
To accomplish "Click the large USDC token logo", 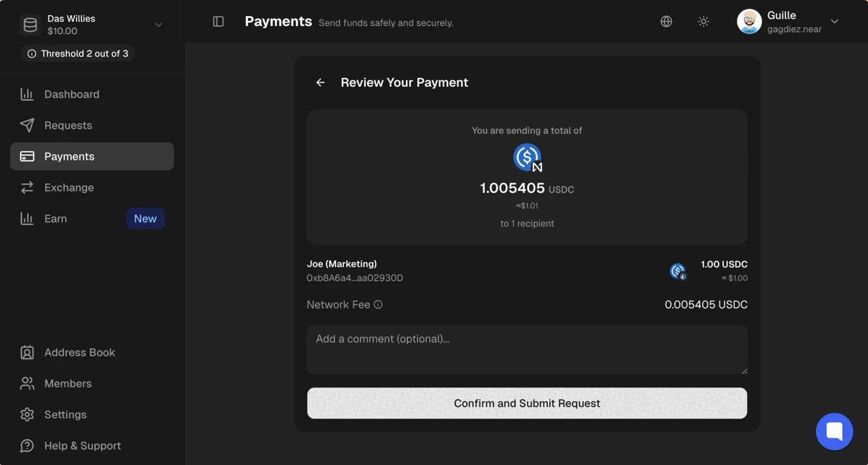I will coord(527,158).
